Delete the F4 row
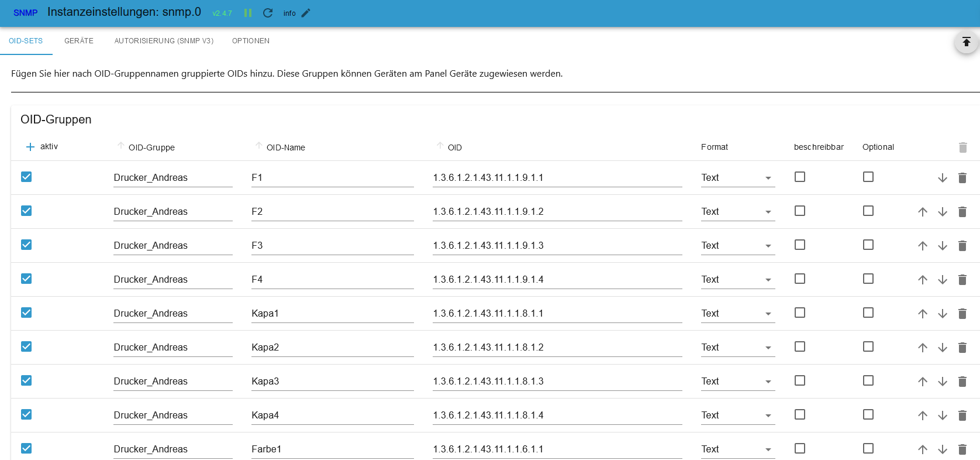 (962, 280)
